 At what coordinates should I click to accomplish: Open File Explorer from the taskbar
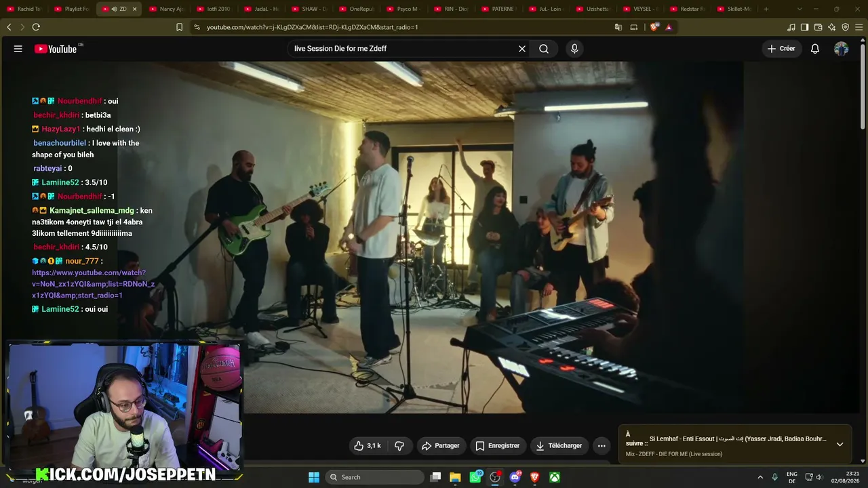(455, 477)
